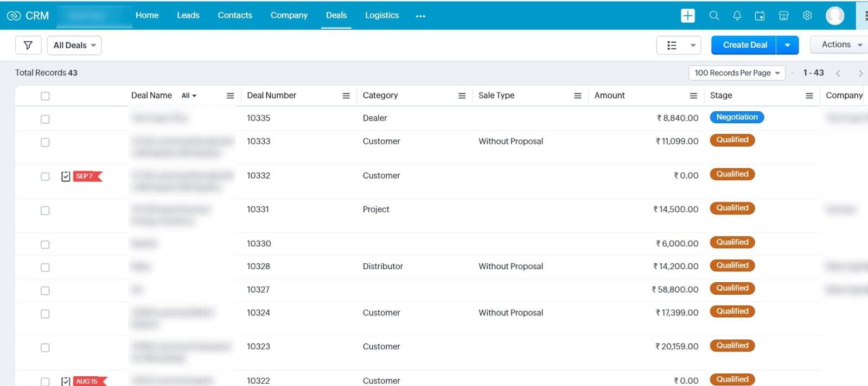Open the notifications bell icon
Viewport: 868px width, 386px height.
pyautogui.click(x=737, y=16)
